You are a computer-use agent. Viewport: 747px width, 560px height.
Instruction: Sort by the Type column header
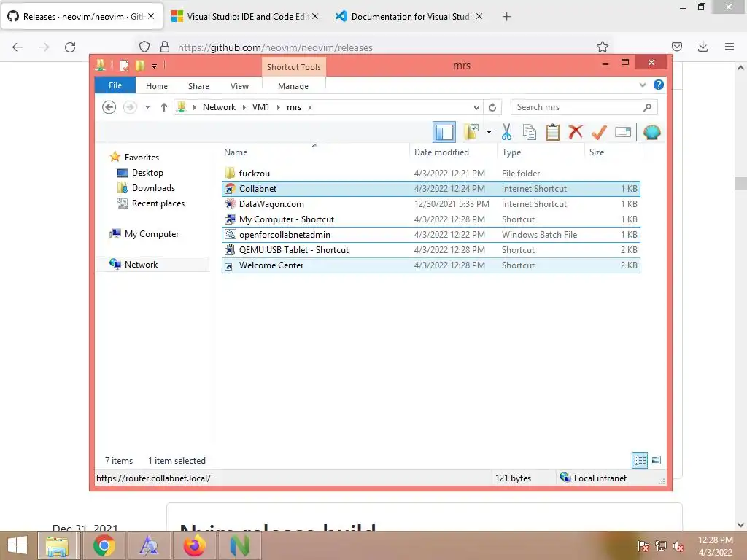[x=511, y=152]
